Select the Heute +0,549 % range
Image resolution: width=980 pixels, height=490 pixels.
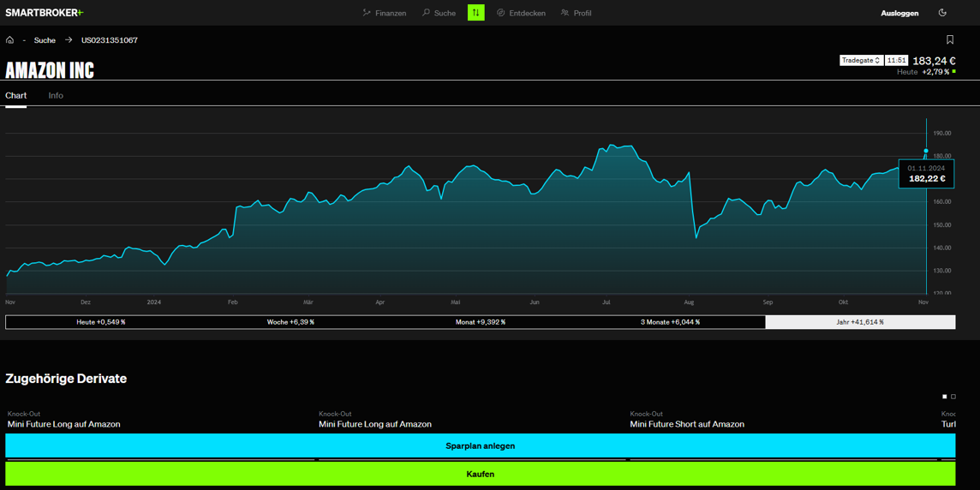click(x=100, y=322)
